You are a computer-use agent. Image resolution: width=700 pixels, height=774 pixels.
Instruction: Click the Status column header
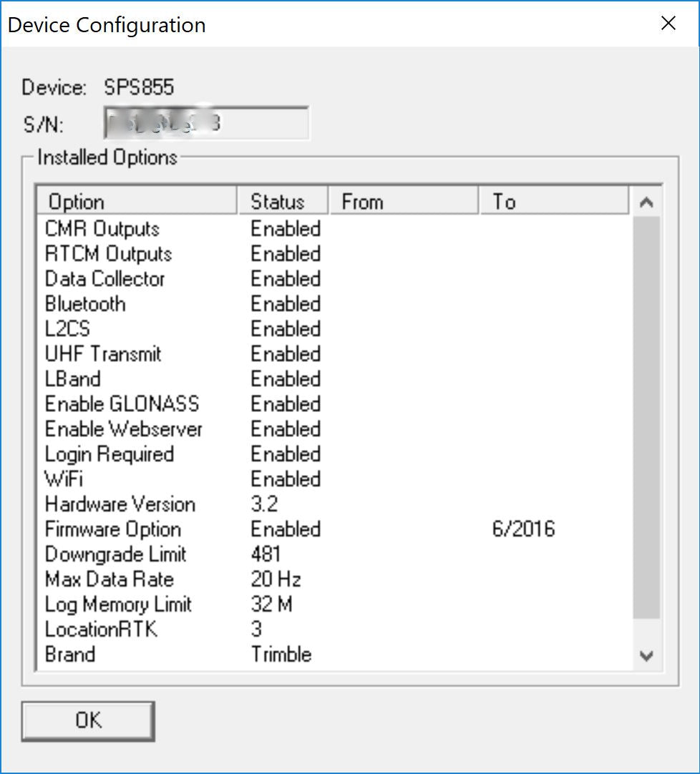[282, 202]
